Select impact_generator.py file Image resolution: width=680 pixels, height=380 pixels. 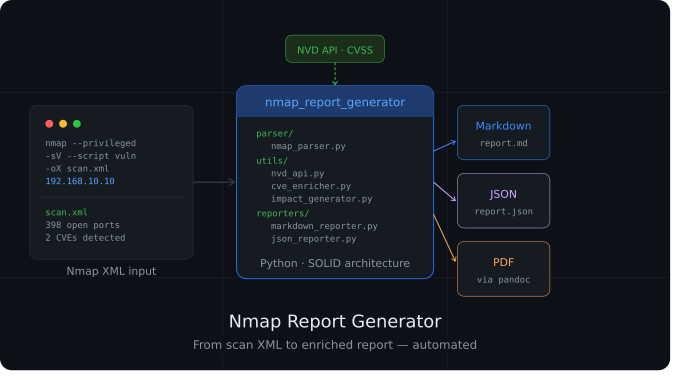tap(321, 199)
